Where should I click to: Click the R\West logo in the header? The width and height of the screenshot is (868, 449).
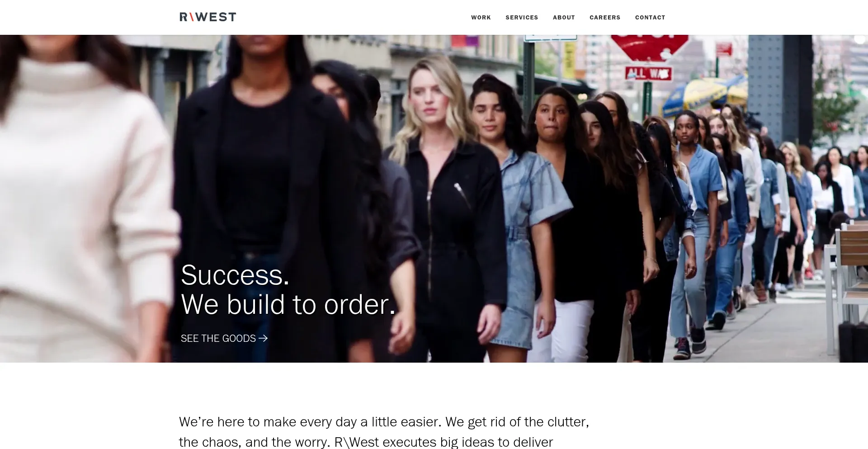click(x=208, y=17)
